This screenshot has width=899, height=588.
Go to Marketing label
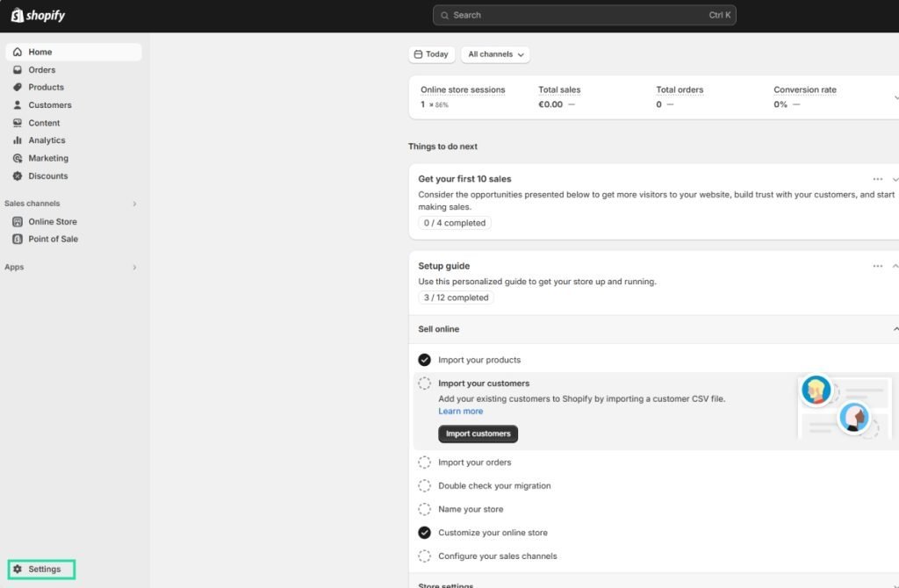point(48,158)
